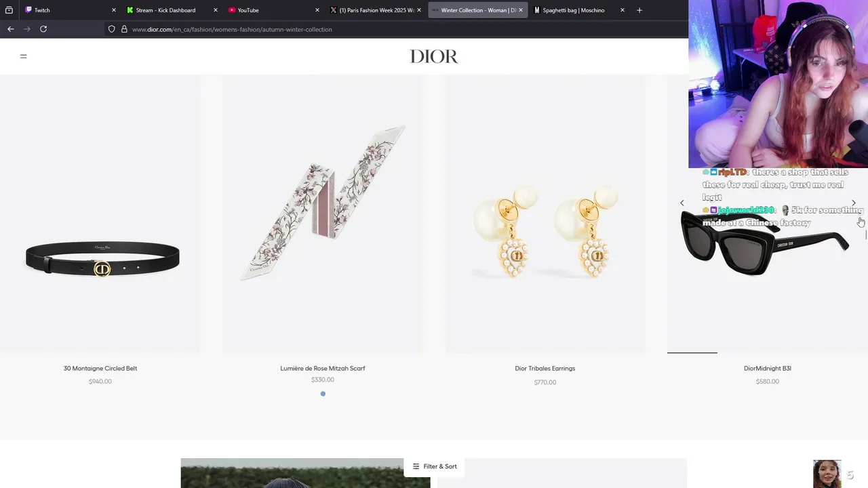The width and height of the screenshot is (868, 488).
Task: Select the blue color swatch under the scarf
Action: 323,394
